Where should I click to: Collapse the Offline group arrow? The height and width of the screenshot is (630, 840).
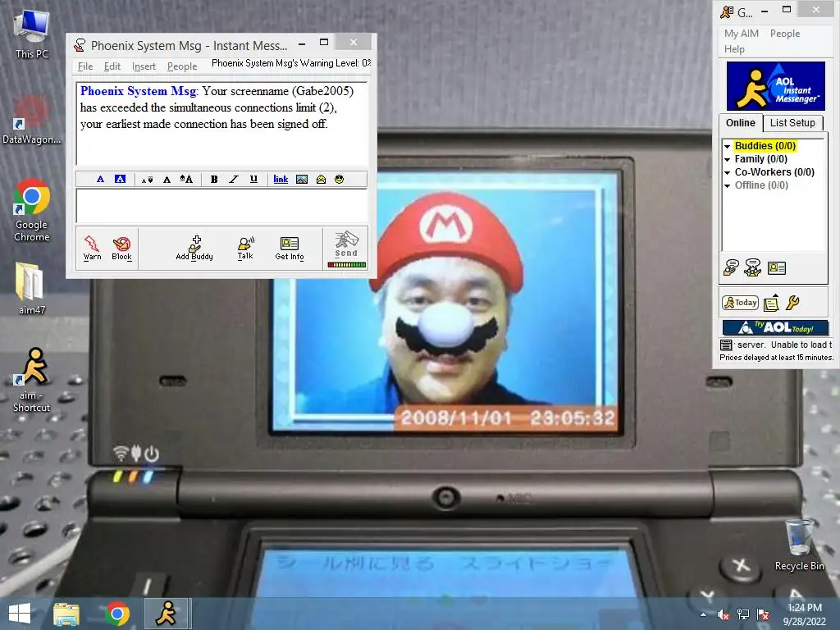click(x=727, y=186)
